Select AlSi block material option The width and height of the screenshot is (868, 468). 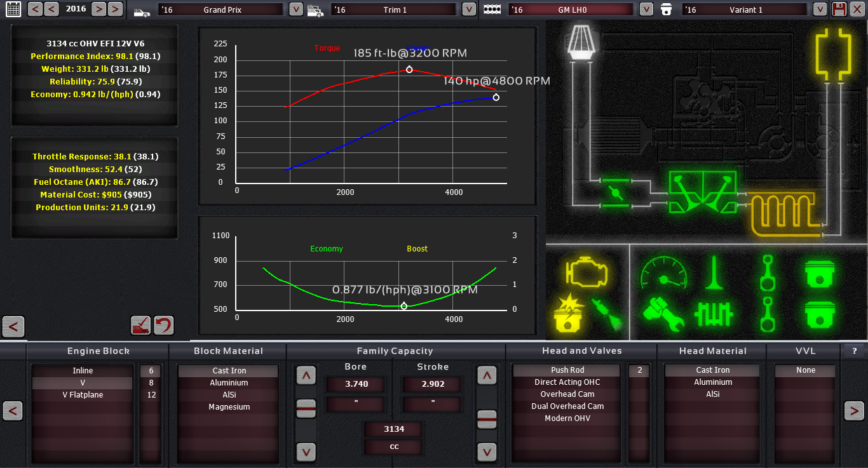229,395
